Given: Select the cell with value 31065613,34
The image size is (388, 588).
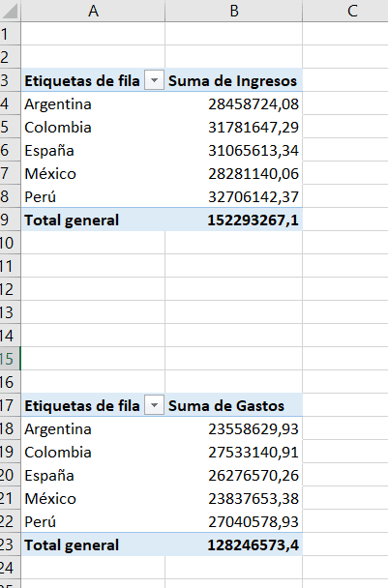Looking at the screenshot, I should (x=234, y=150).
